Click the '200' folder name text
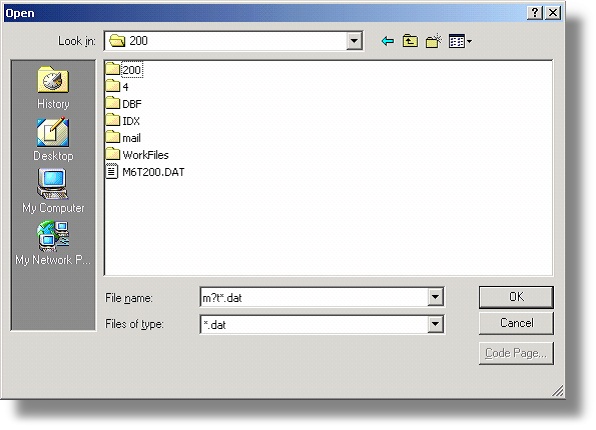This screenshot has height=430, width=596. coord(132,70)
